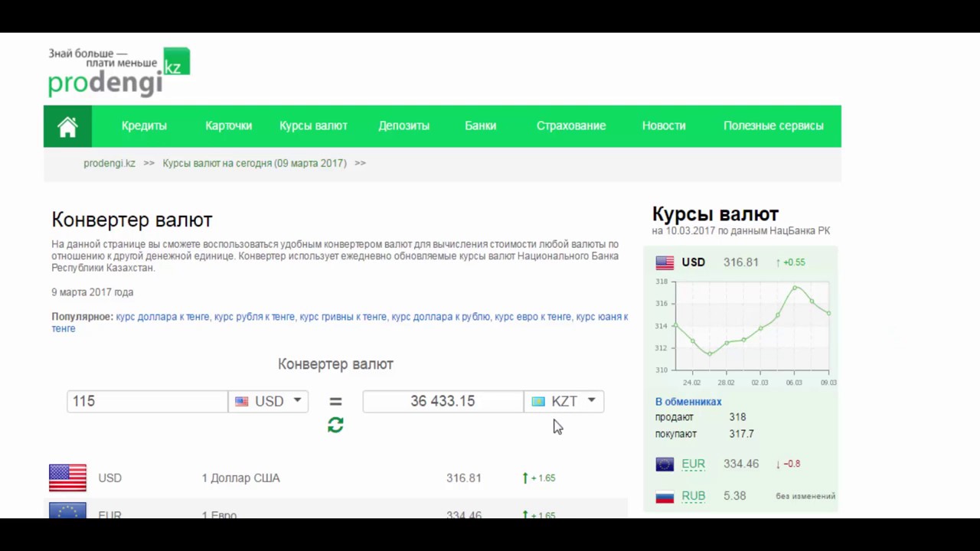Click the RUB rate 5.38
This screenshot has width=980, height=551.
pos(735,496)
